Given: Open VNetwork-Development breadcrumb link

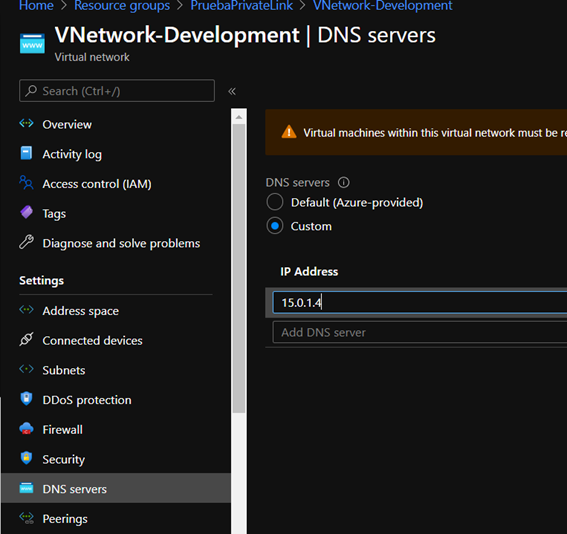Looking at the screenshot, I should click(x=383, y=5).
